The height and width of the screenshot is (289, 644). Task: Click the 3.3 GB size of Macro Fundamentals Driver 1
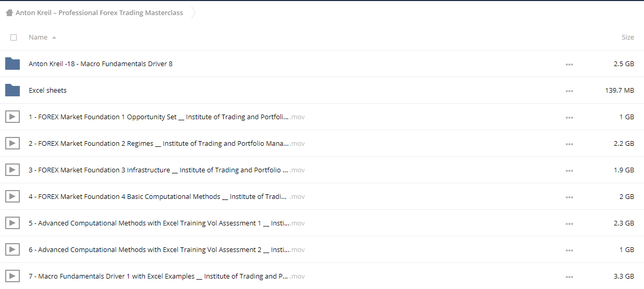tap(624, 277)
